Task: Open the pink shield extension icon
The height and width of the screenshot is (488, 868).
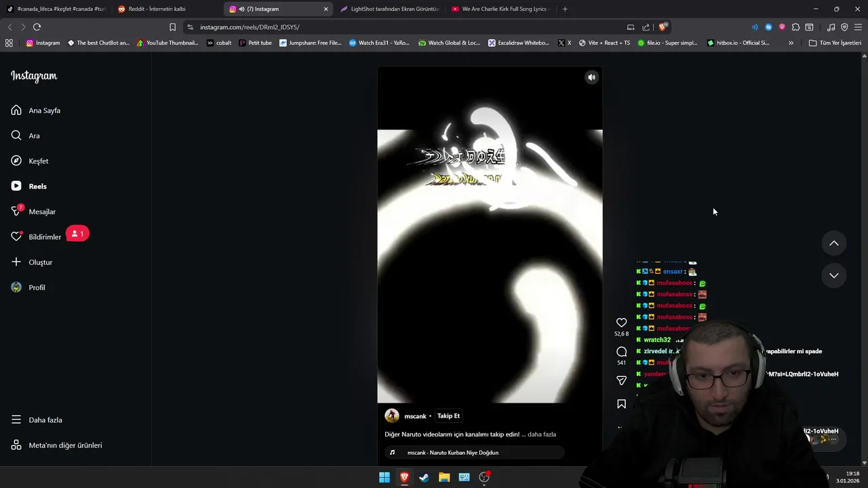Action: 782,27
